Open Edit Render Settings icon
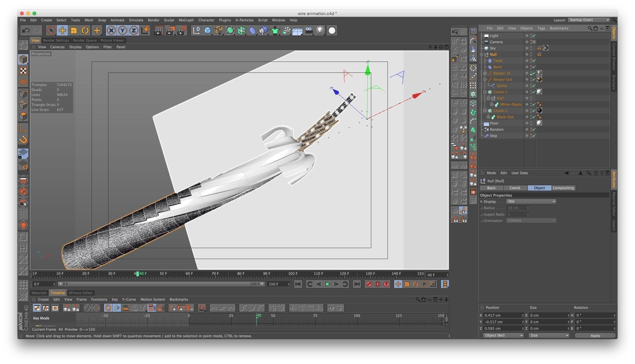635x364 pixels. coord(182,30)
